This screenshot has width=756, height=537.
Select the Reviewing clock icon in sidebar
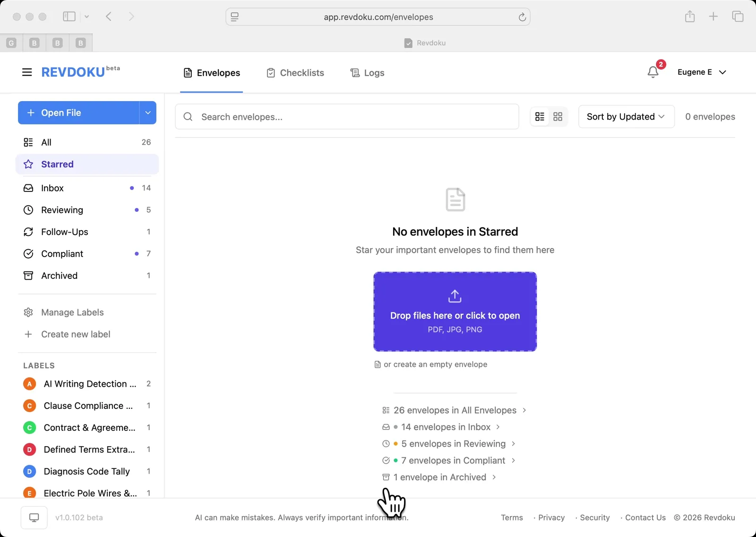[28, 209]
